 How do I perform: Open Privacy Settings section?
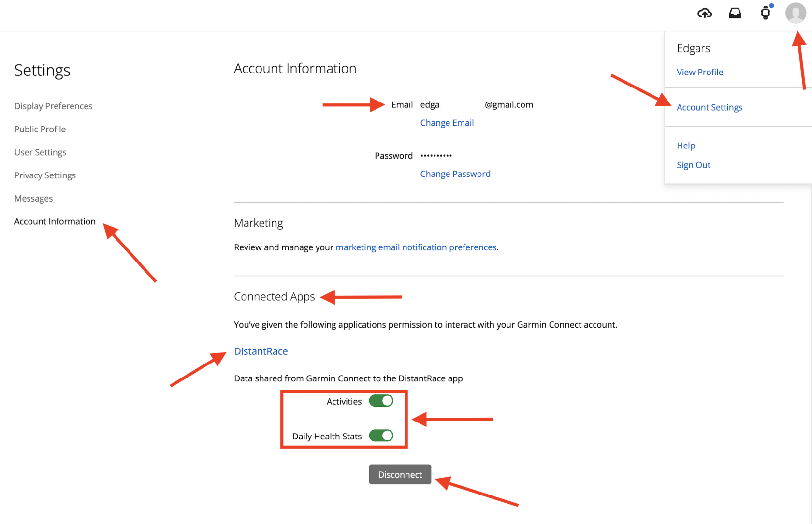pos(45,175)
